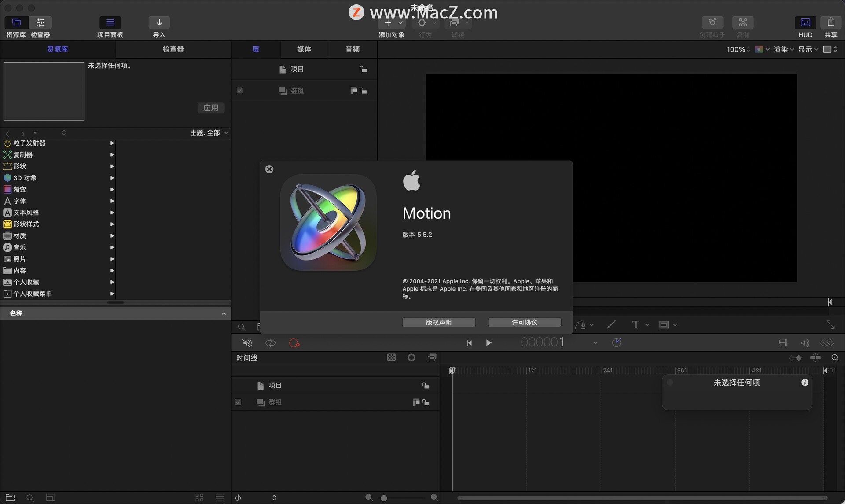Toggle the 群组 checkbox in layers list

240,91
